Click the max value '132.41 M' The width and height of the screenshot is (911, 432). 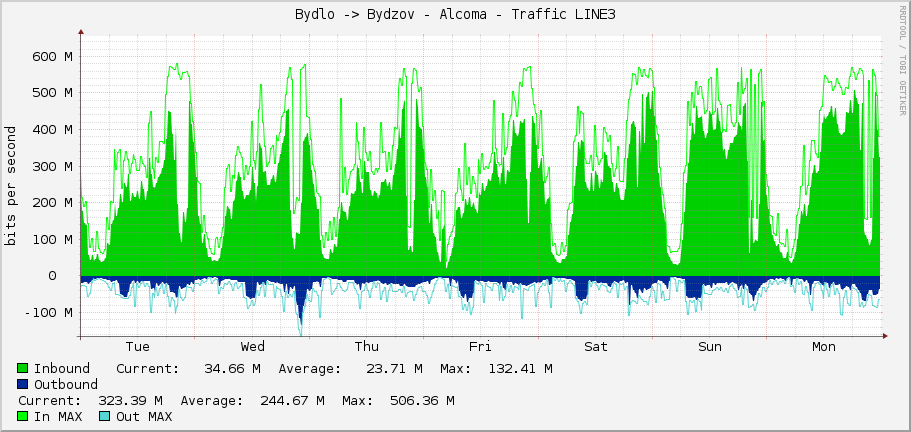coord(519,368)
